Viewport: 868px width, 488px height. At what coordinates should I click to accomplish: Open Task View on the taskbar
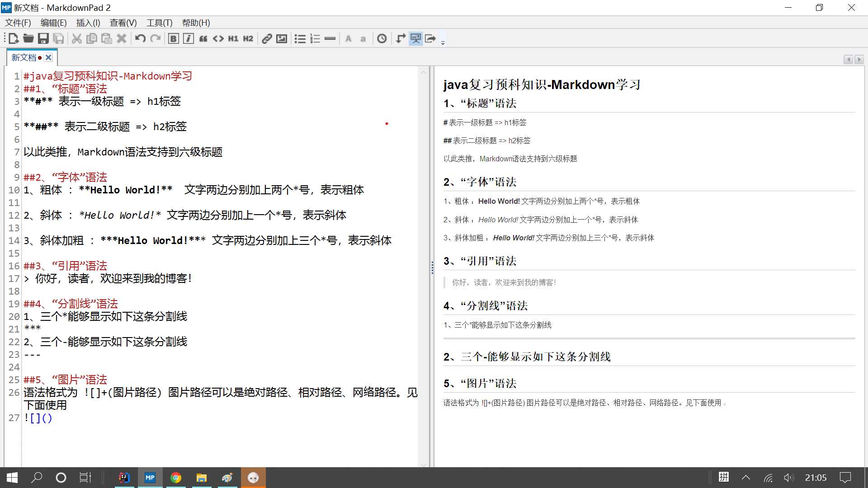[85, 478]
